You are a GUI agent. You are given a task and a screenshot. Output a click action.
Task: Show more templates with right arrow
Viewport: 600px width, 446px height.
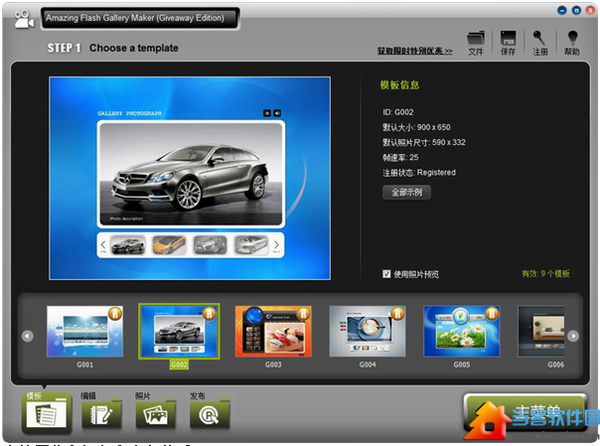click(x=573, y=336)
